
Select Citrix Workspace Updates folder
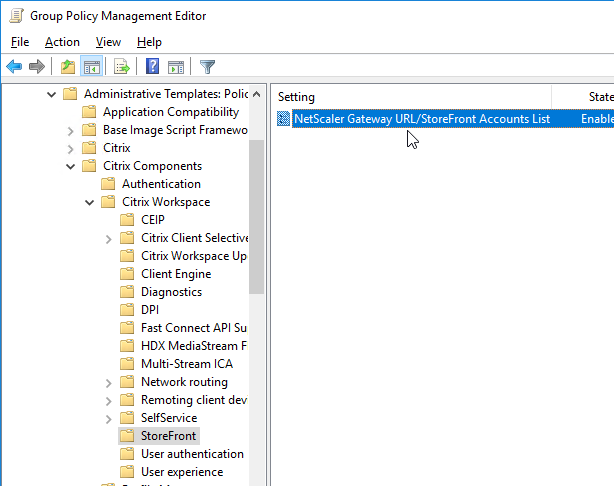tap(194, 256)
